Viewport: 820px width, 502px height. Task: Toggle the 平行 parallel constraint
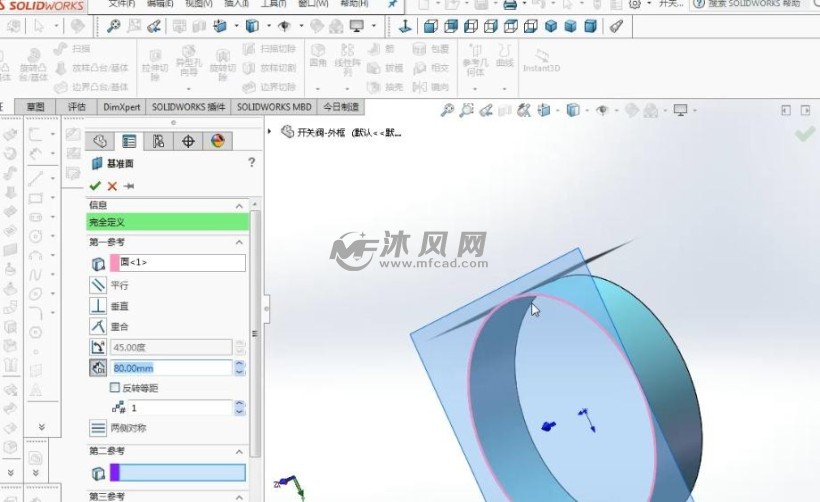click(98, 285)
